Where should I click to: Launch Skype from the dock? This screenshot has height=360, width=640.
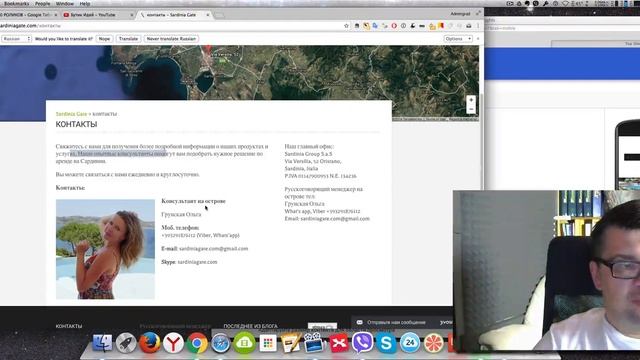(x=386, y=343)
